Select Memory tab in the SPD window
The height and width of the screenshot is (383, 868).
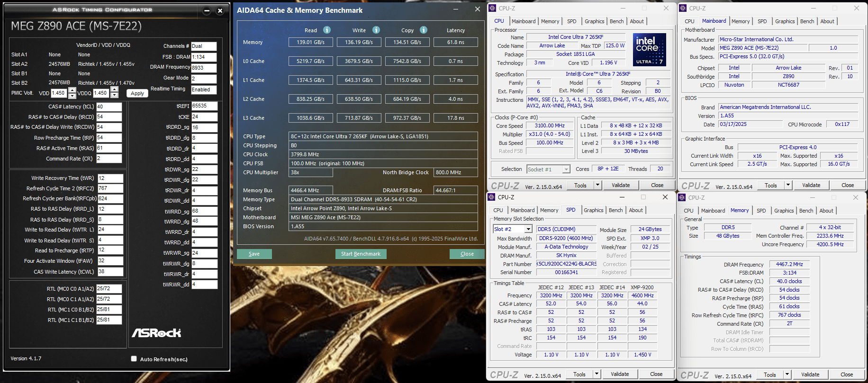coord(549,210)
